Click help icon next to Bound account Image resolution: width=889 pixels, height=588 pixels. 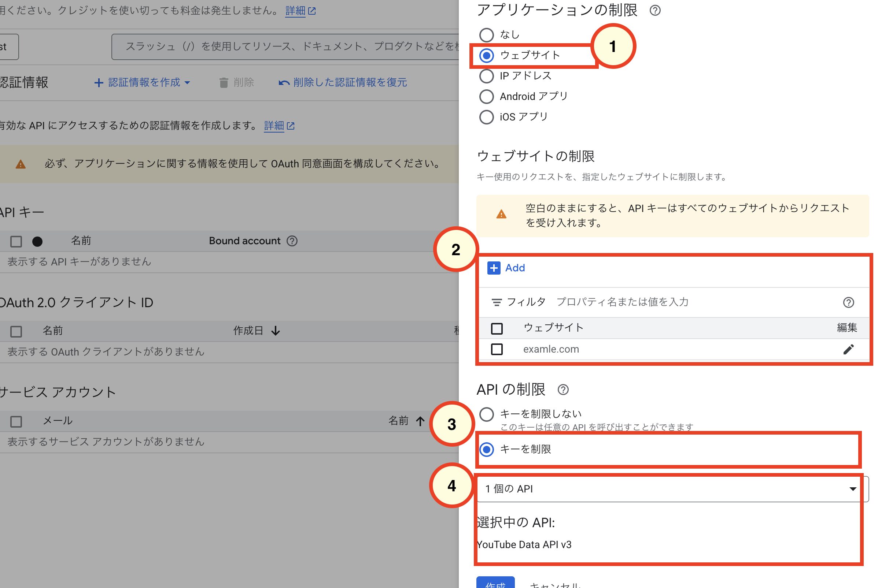[292, 241]
